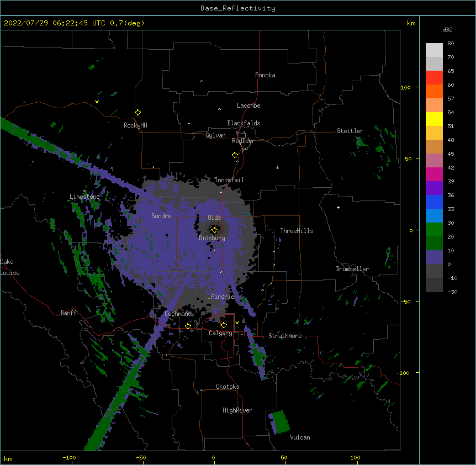The height and width of the screenshot is (465, 476).
Task: Click the purple 10 dBZ legend swatch
Action: [434, 257]
